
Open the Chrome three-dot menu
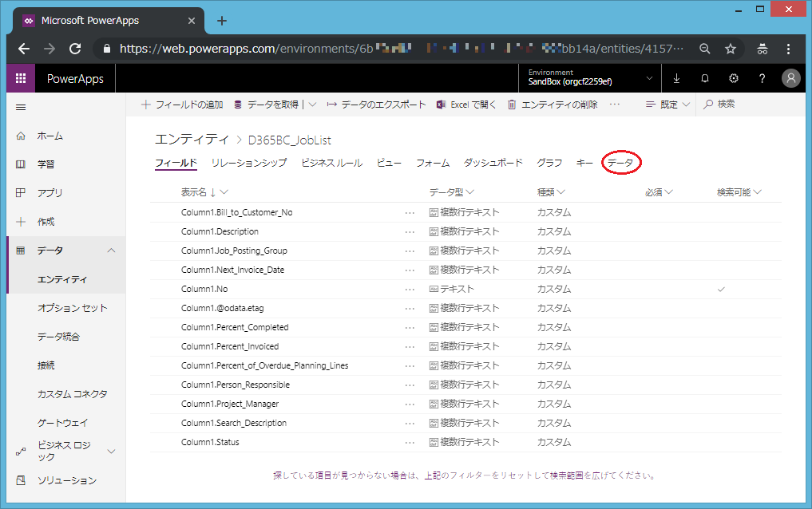(x=788, y=49)
